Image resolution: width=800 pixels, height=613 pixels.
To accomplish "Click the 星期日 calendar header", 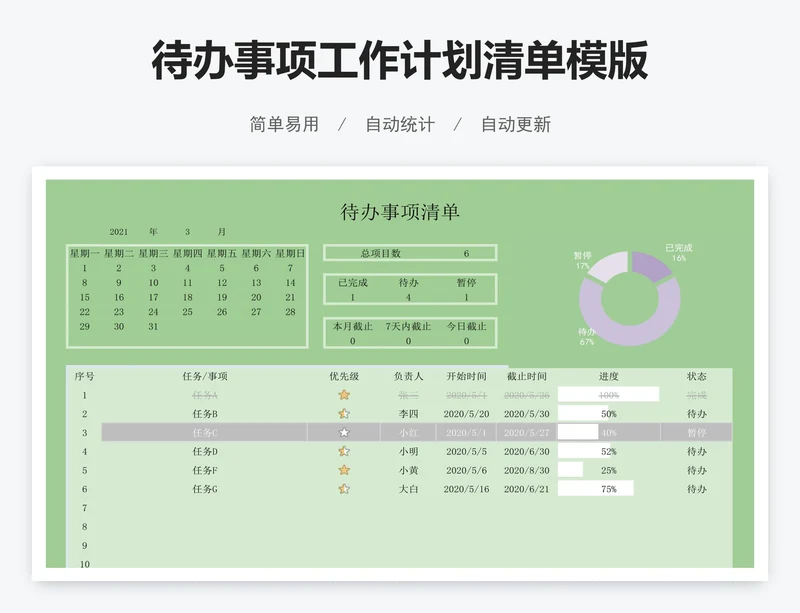I will [290, 253].
